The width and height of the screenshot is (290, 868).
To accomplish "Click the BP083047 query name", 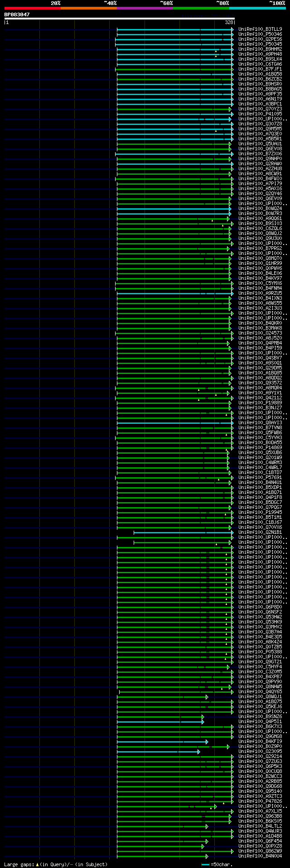I will [17, 14].
